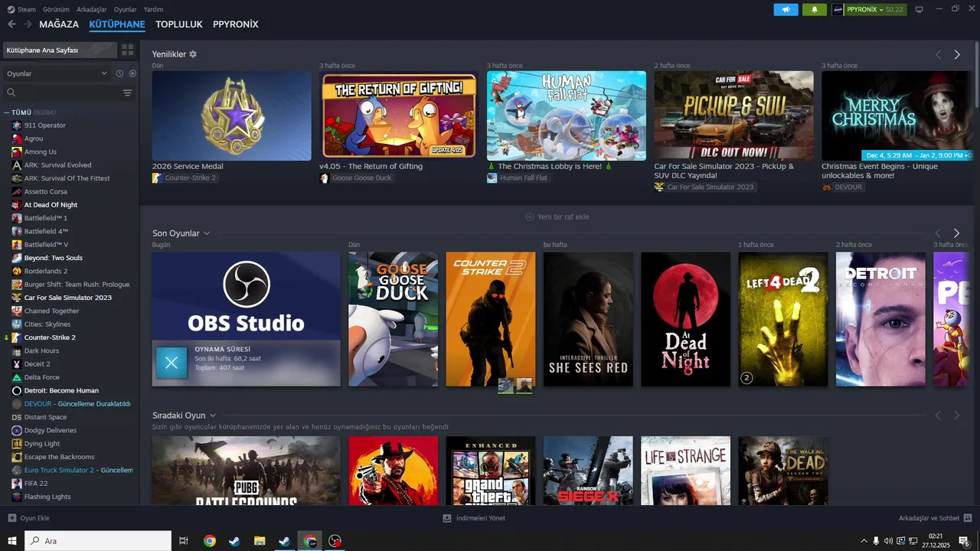Open The Return of Gifting news thumbnail
Viewport: 980px width, 551px height.
point(399,116)
